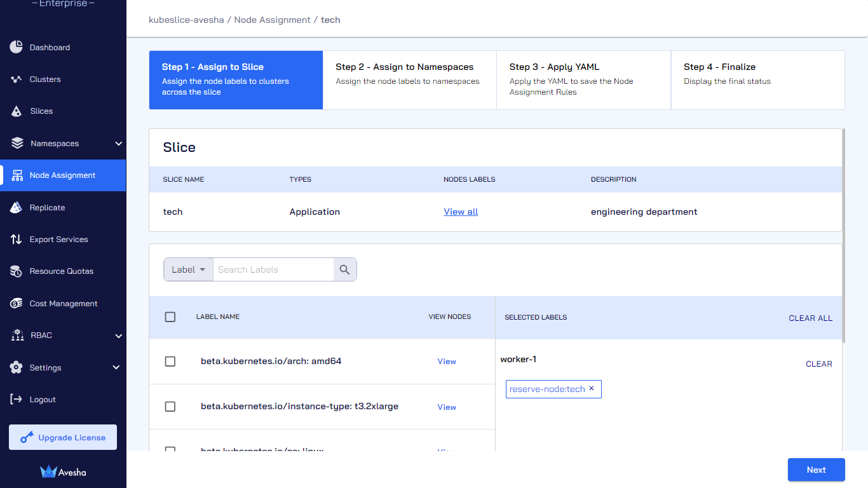Screen dimensions: 868x488
Task: Click the Upgrade License button
Action: (x=63, y=437)
